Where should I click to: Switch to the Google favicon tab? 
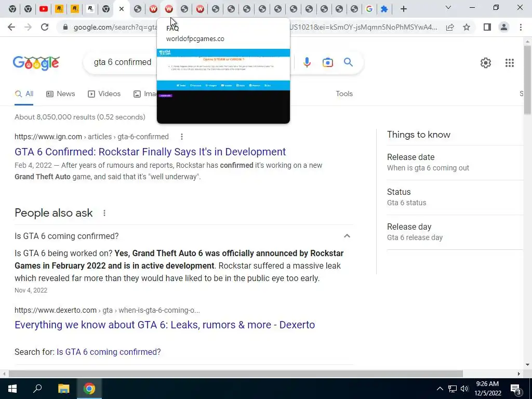[369, 9]
